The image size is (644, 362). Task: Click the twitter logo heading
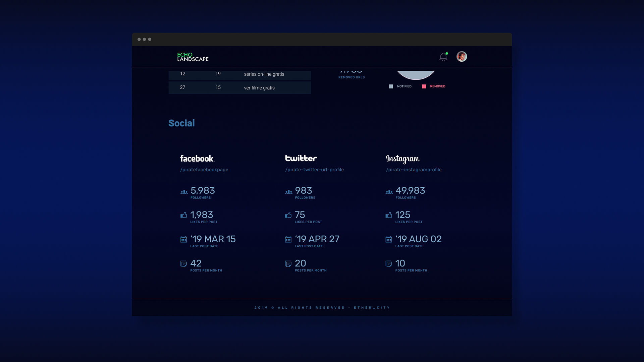click(301, 158)
